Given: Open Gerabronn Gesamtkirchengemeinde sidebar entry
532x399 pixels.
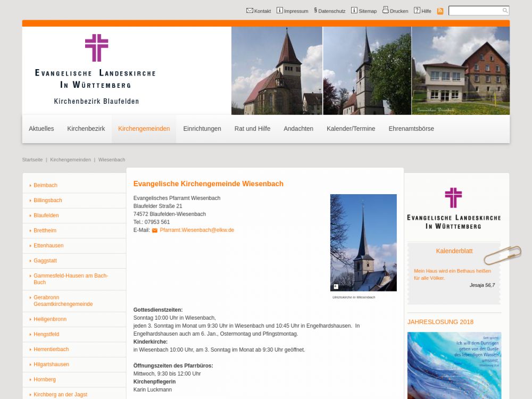Looking at the screenshot, I should (63, 301).
